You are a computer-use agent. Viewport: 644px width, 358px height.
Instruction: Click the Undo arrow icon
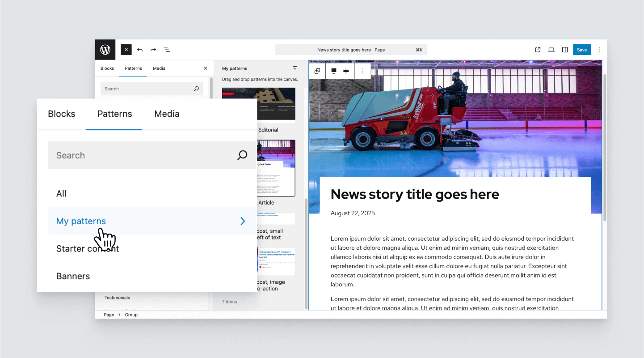140,50
